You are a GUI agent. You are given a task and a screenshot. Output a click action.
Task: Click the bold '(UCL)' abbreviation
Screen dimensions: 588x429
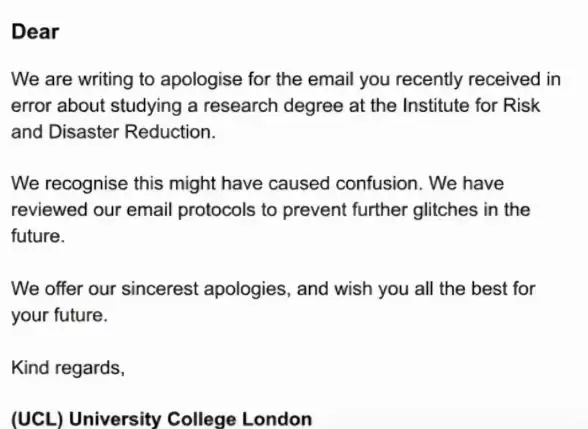click(x=37, y=419)
